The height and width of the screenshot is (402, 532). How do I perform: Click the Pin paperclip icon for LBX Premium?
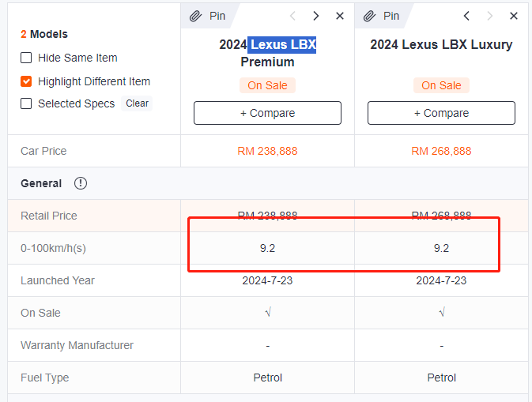click(196, 16)
